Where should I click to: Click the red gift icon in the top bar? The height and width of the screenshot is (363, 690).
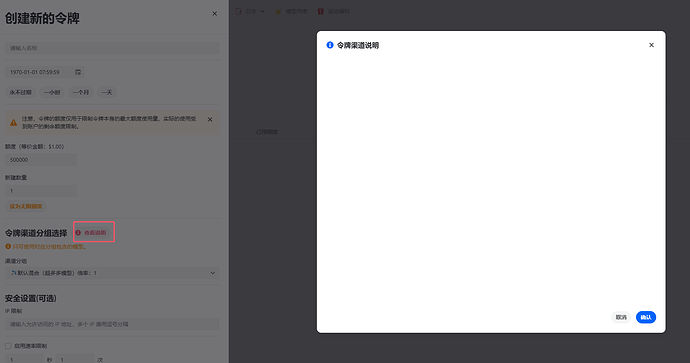pos(320,11)
